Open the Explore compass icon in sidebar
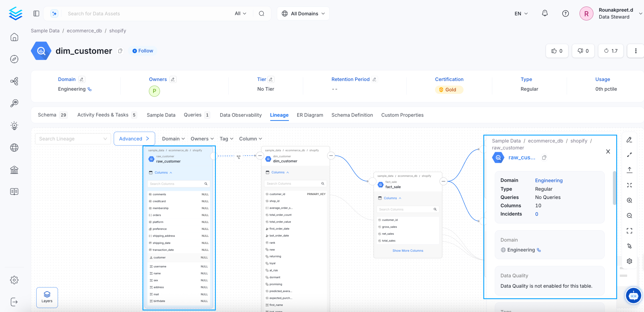 coord(14,59)
